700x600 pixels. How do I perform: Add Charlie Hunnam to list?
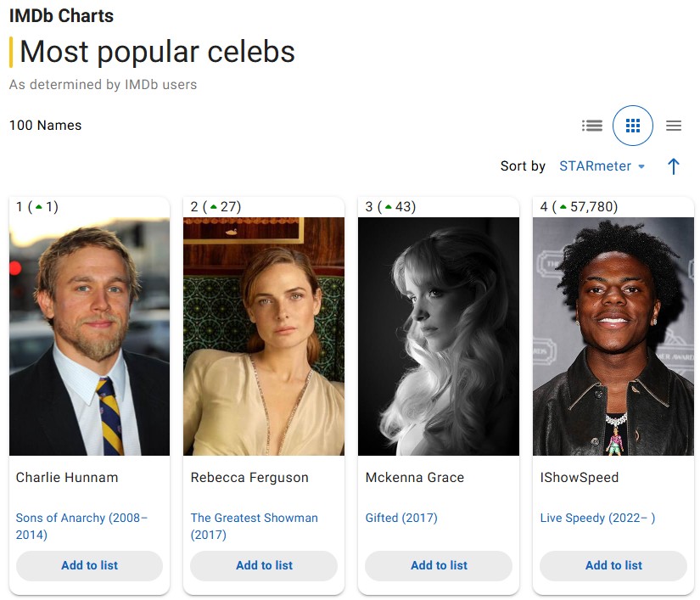point(89,565)
